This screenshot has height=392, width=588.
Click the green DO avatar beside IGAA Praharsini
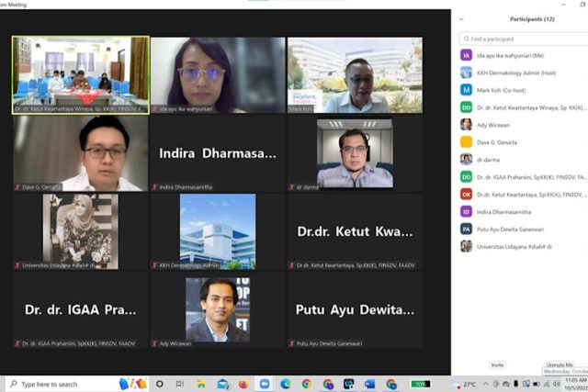point(466,177)
